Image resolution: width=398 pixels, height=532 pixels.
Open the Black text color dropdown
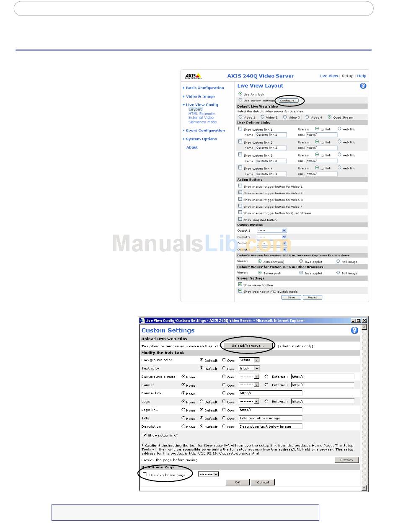coord(249,368)
